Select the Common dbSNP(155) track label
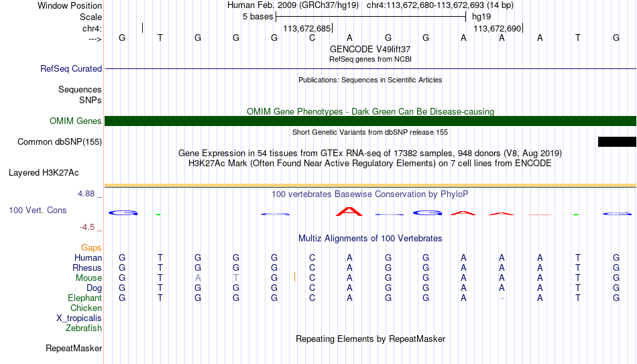 click(59, 142)
